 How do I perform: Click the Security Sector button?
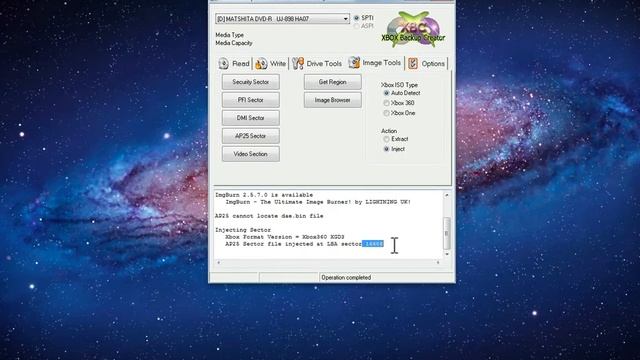[251, 82]
